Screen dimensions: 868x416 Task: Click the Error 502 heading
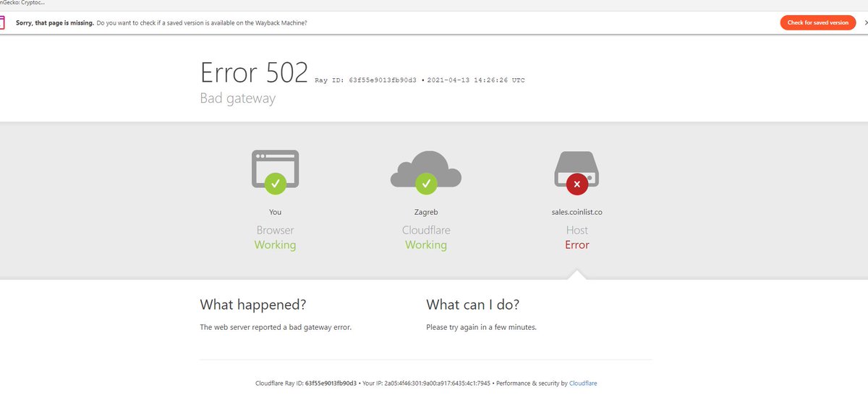point(254,72)
